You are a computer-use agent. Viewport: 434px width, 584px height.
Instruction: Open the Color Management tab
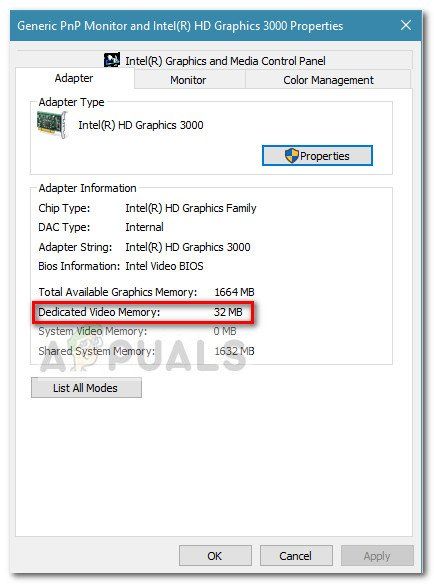[328, 80]
